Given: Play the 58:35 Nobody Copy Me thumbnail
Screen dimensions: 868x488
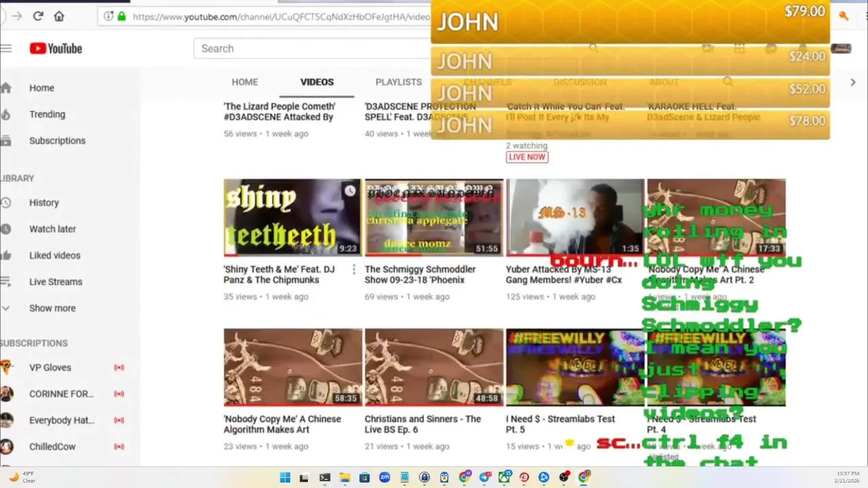Looking at the screenshot, I should (293, 367).
